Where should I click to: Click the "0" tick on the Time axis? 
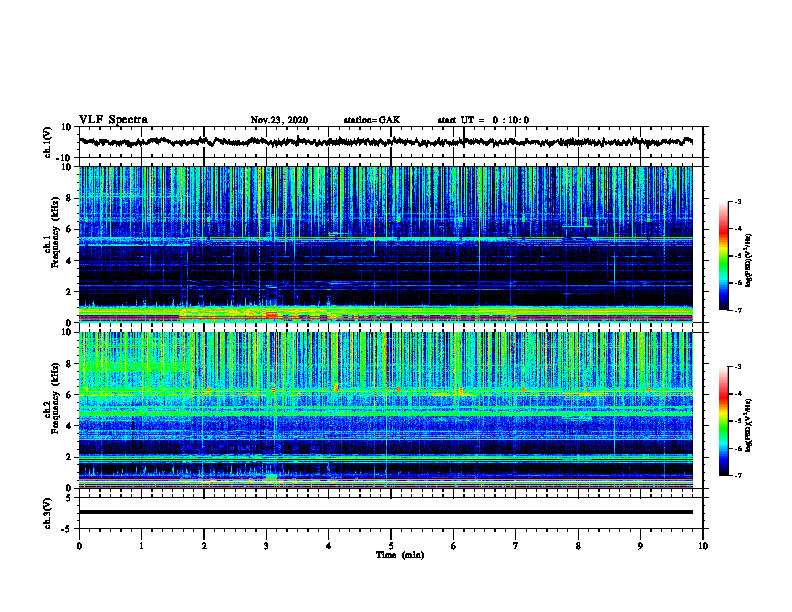(79, 546)
